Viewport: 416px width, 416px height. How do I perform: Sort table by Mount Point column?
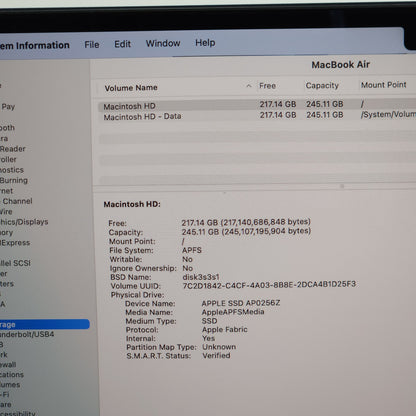point(384,85)
